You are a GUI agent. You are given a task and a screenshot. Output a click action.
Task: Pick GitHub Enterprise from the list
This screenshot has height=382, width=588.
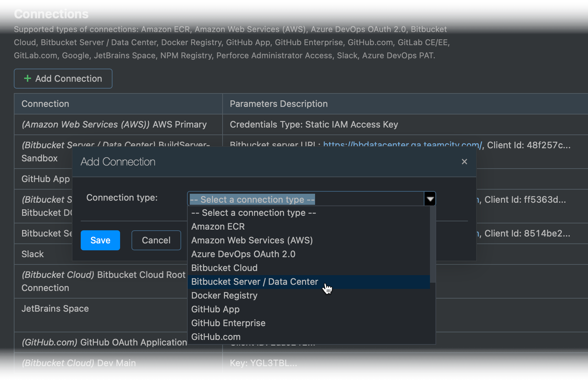228,323
